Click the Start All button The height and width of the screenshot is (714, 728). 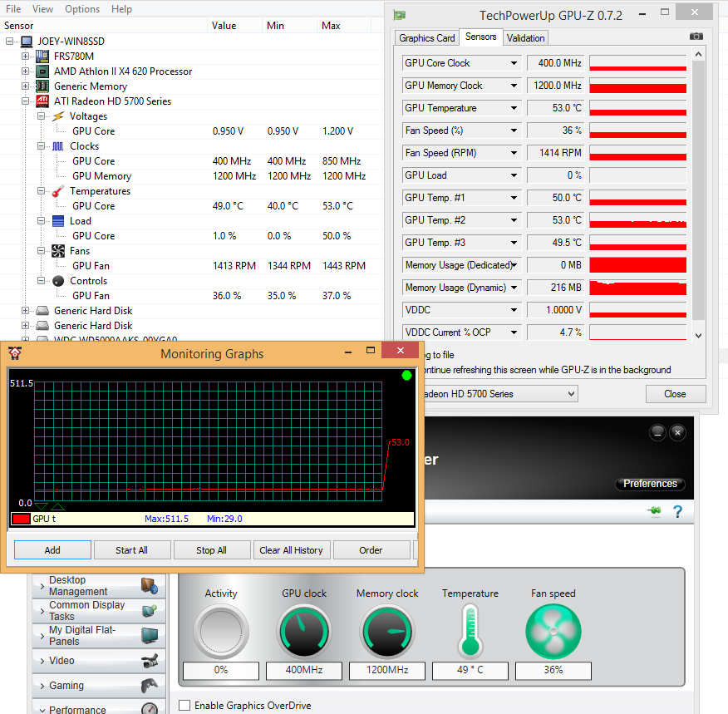(x=132, y=550)
